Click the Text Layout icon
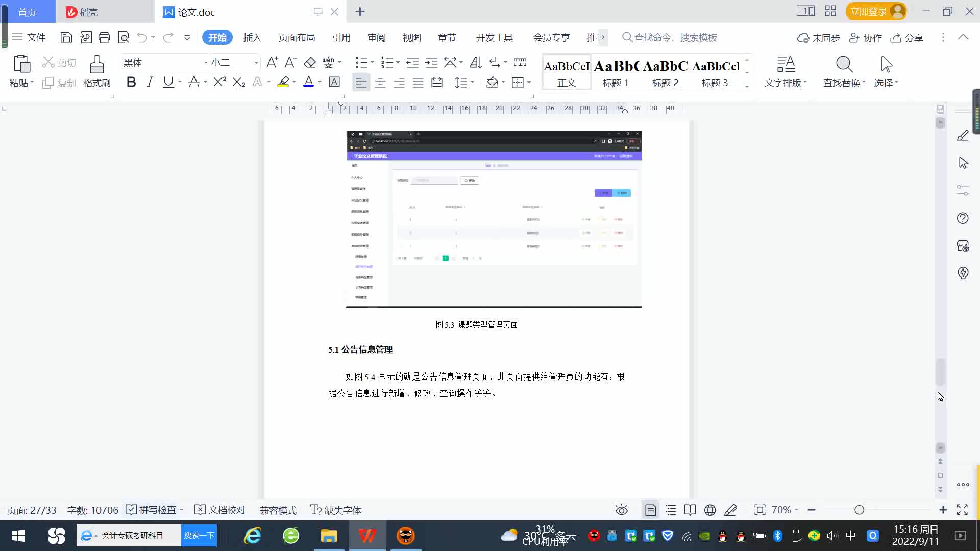The height and width of the screenshot is (551, 980). (x=786, y=64)
